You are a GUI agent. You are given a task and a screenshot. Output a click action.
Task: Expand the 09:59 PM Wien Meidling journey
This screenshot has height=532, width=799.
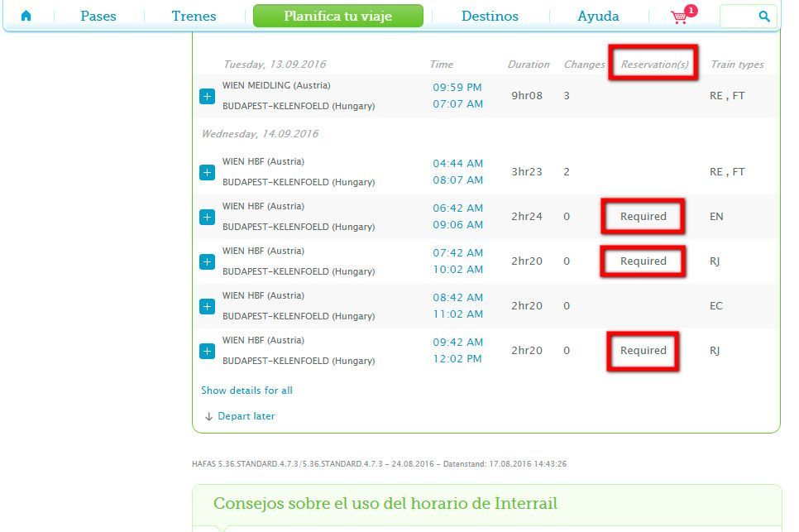pyautogui.click(x=207, y=97)
